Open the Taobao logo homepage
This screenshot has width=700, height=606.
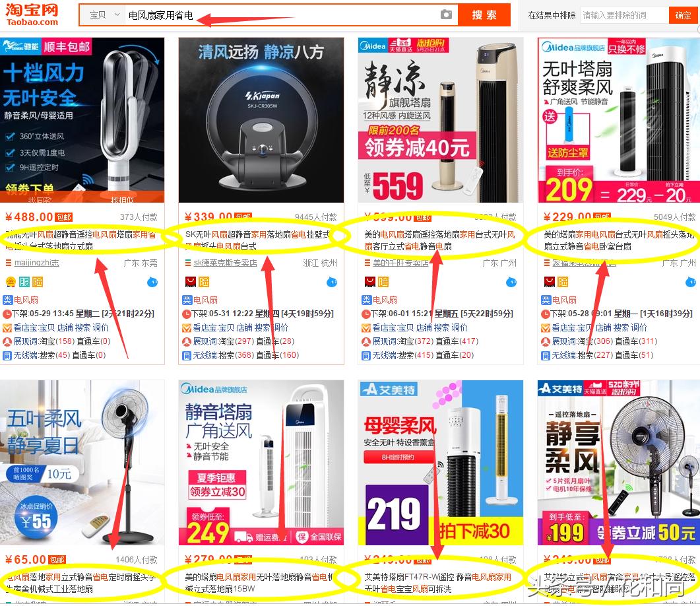coord(32,15)
